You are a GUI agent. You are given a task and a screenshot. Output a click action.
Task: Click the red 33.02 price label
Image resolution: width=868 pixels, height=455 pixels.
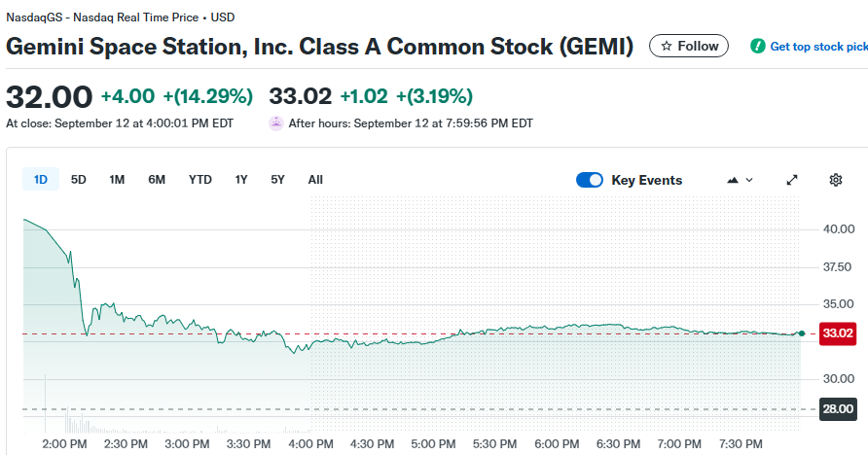click(837, 333)
